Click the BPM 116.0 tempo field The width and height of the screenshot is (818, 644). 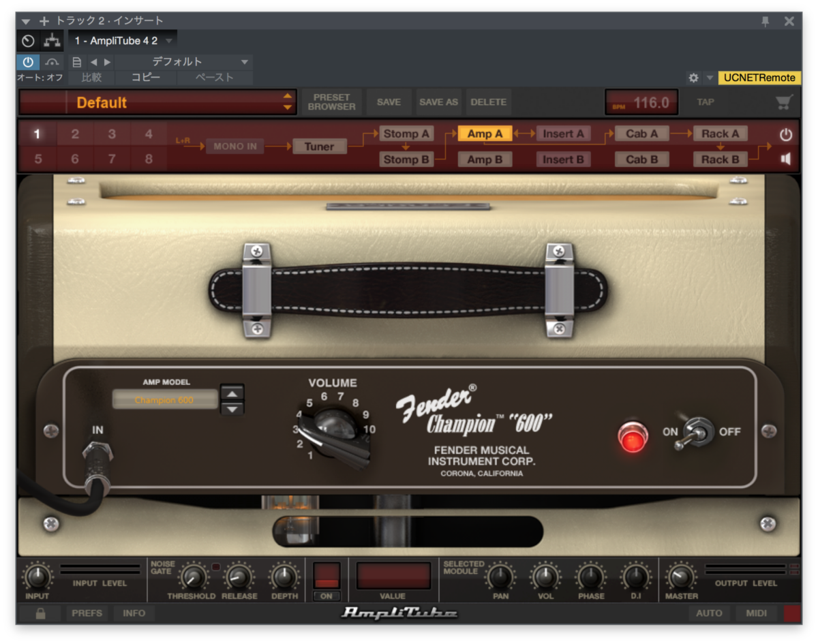pos(641,102)
